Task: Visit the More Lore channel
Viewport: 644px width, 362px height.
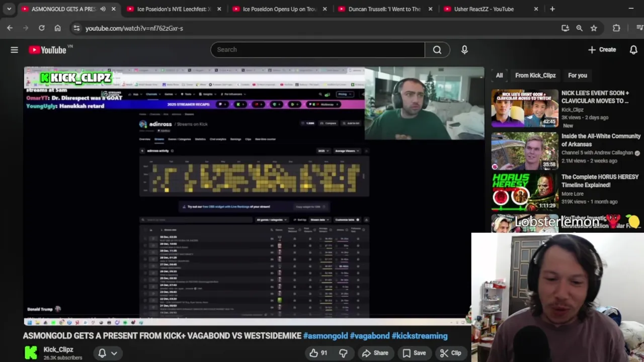Action: pyautogui.click(x=572, y=194)
